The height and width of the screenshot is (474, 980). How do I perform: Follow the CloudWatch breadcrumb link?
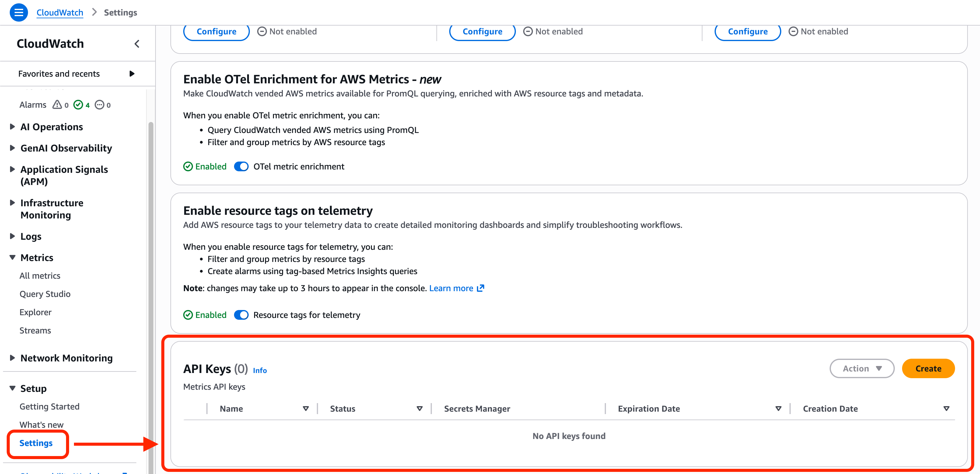(x=60, y=12)
